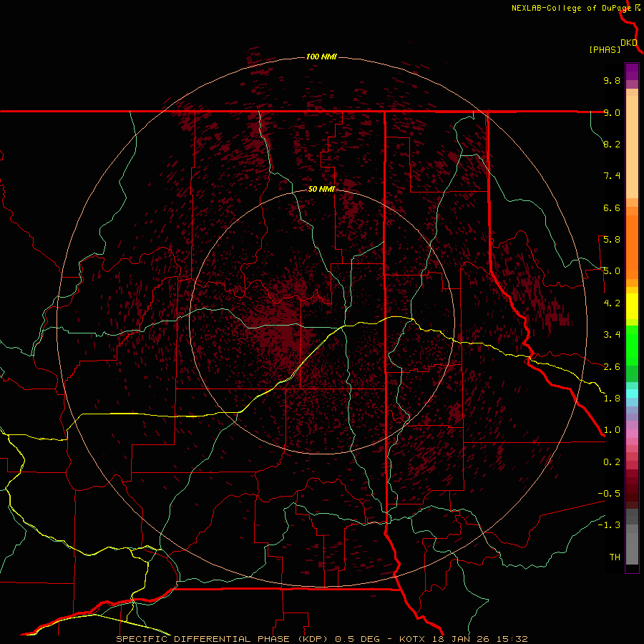The height and width of the screenshot is (644, 644).
Task: Click the 6.6 scale value
Action: (x=612, y=208)
